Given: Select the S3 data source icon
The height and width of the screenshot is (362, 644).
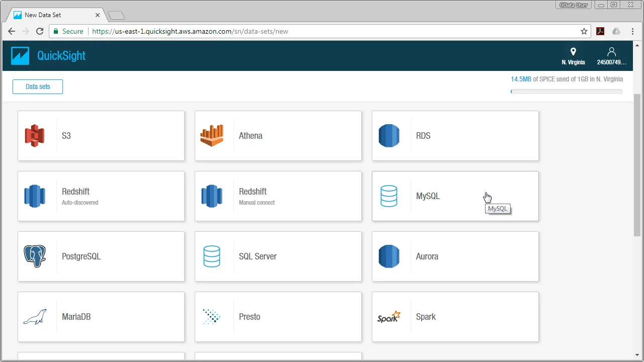Looking at the screenshot, I should 34,135.
